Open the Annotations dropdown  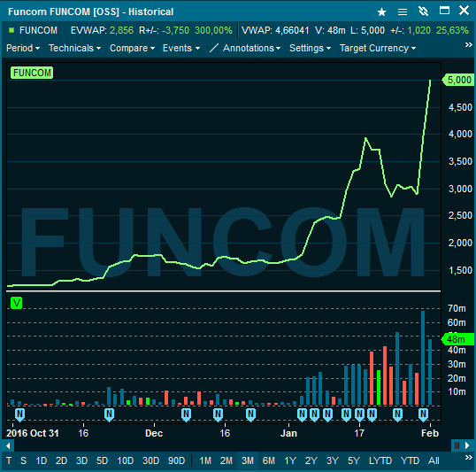pyautogui.click(x=251, y=48)
